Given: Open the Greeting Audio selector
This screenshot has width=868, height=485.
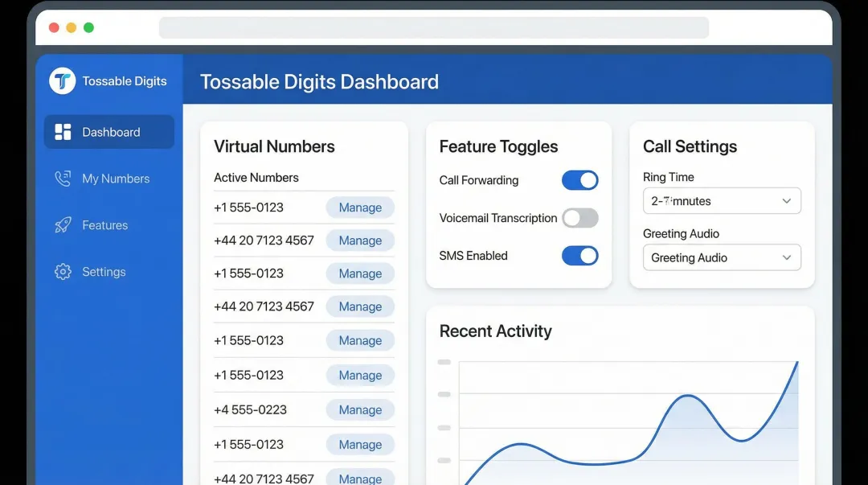Looking at the screenshot, I should 721,257.
